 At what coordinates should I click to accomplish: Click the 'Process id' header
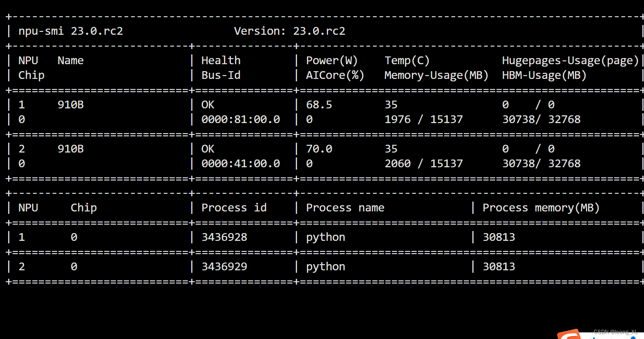(x=234, y=208)
